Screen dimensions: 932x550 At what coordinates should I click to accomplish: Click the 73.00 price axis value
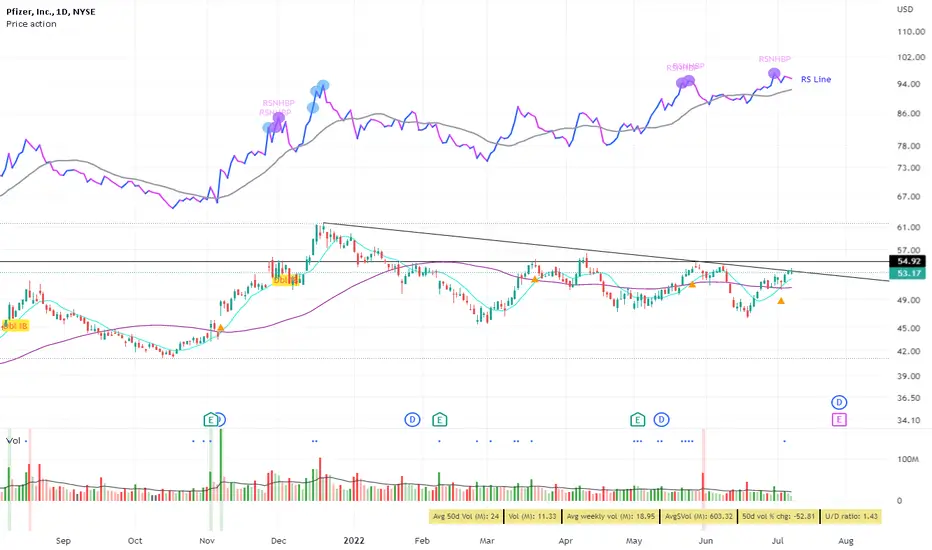(909, 168)
